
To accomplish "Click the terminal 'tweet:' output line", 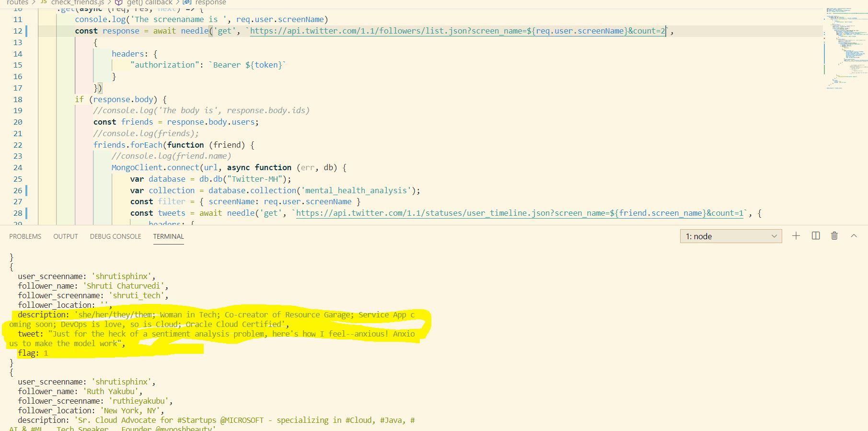I will (x=212, y=339).
